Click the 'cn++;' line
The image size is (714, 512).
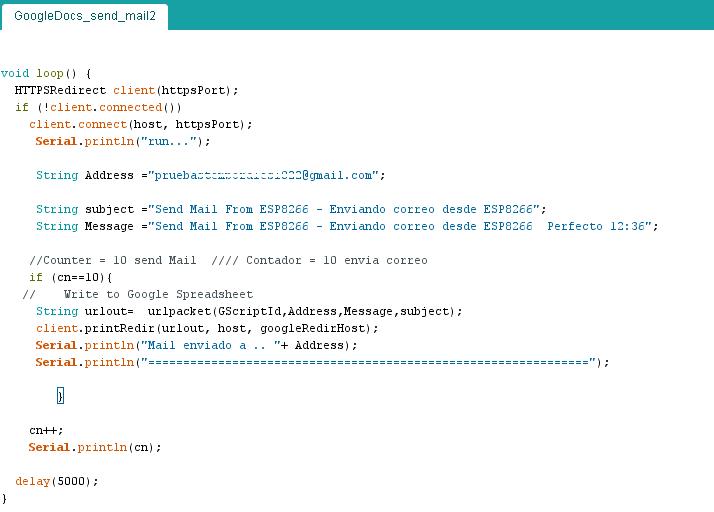[46, 430]
